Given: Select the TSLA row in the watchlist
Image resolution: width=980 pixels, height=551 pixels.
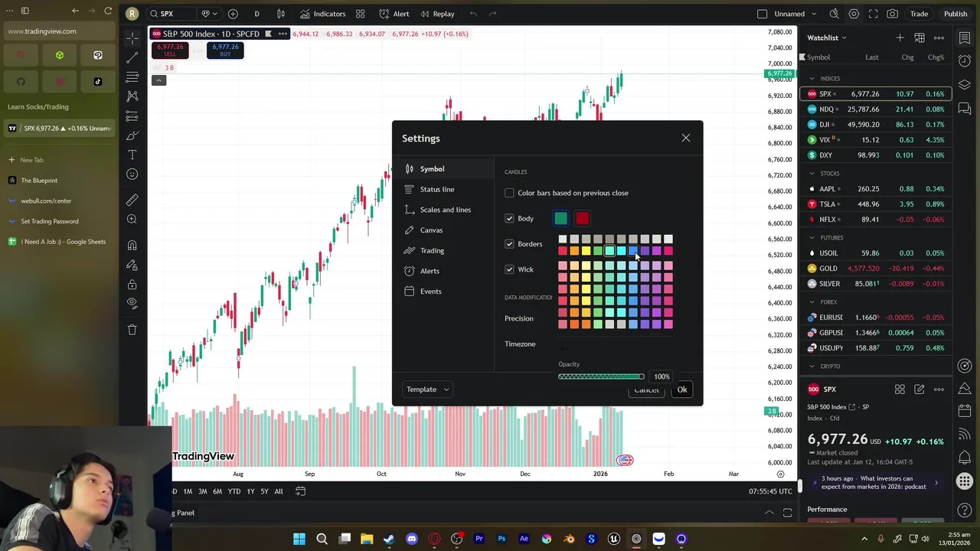Looking at the screenshot, I should tap(877, 204).
